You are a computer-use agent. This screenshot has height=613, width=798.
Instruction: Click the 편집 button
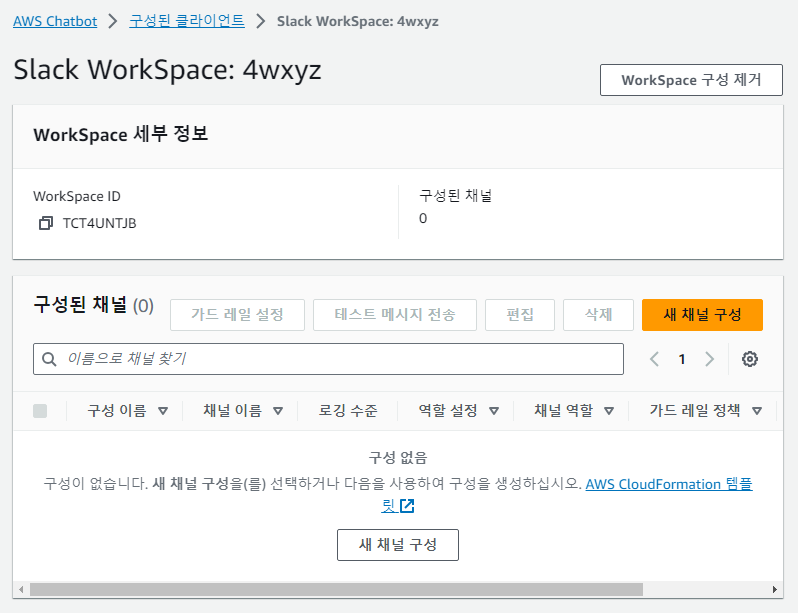pyautogui.click(x=520, y=315)
